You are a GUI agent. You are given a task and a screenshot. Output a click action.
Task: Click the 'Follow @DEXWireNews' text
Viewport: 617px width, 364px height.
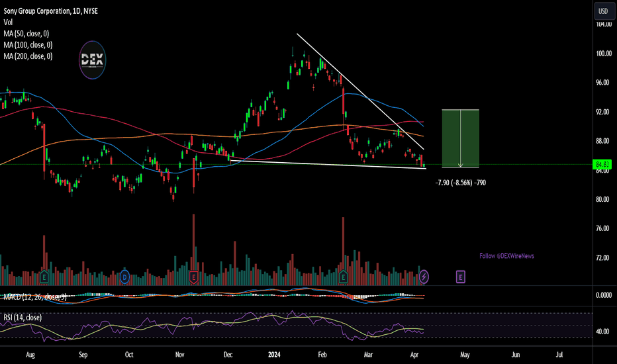(506, 255)
